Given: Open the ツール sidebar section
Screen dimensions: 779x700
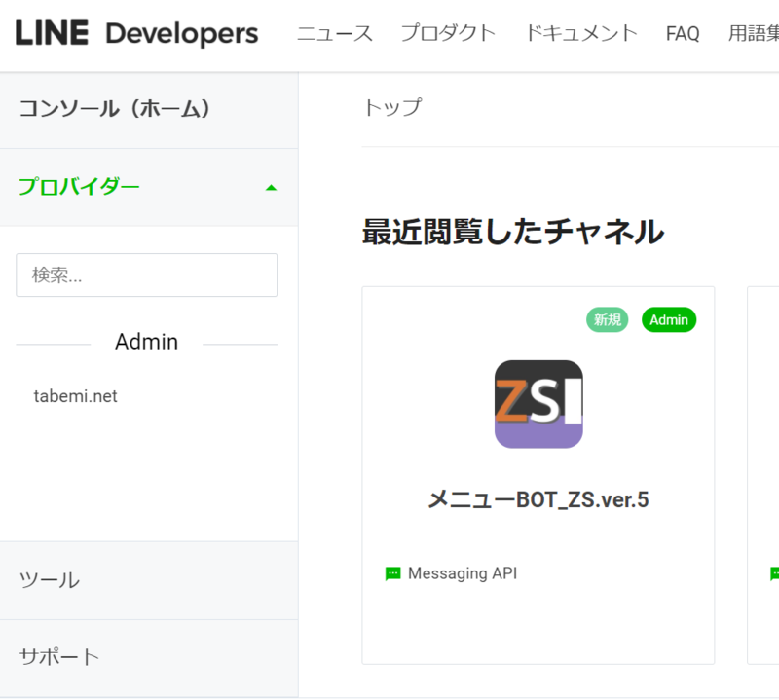Looking at the screenshot, I should (x=149, y=580).
